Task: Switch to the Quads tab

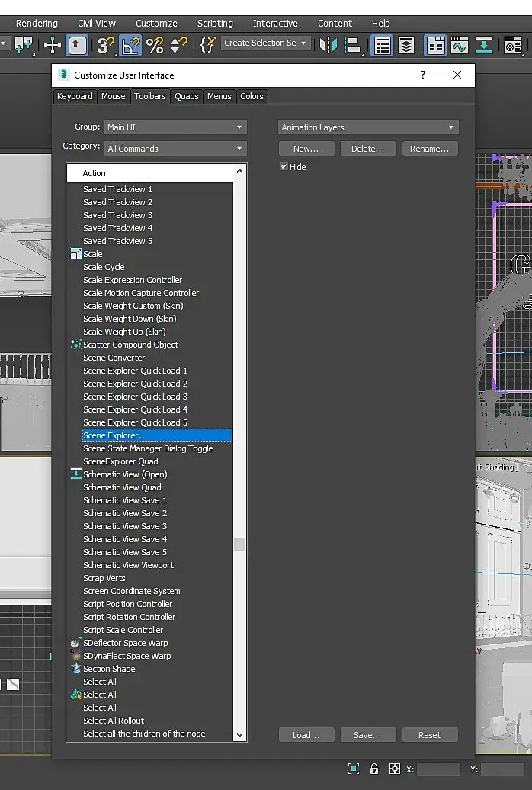Action: point(187,96)
